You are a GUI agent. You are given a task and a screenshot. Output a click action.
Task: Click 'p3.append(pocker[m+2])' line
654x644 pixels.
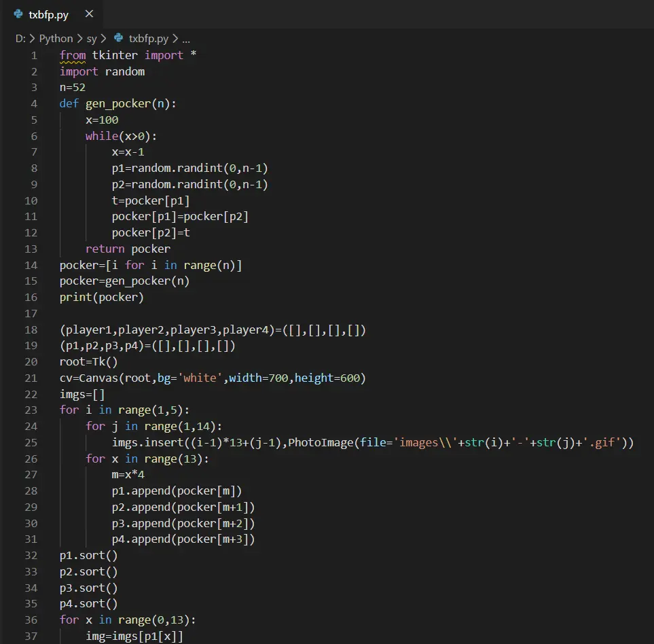click(x=183, y=524)
